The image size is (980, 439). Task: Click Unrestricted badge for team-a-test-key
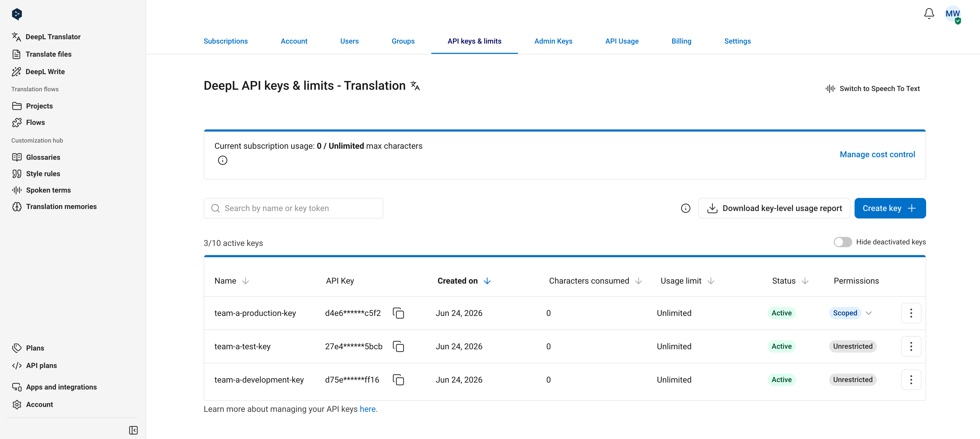(852, 347)
